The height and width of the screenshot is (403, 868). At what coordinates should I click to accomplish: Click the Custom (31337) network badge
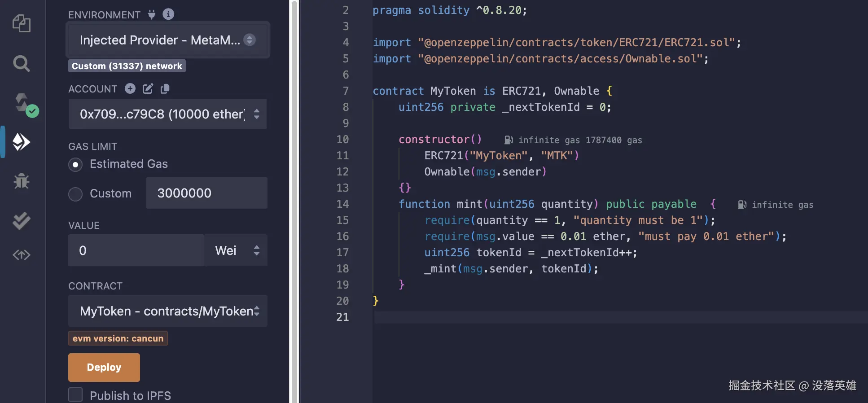[x=127, y=66]
